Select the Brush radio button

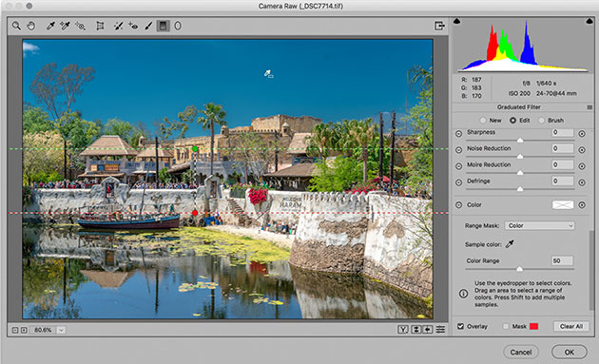coord(541,121)
